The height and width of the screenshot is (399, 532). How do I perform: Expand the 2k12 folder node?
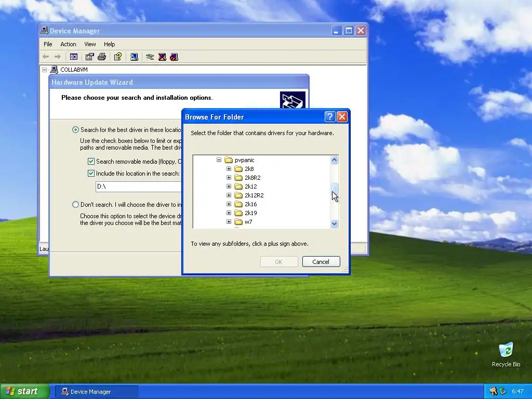pyautogui.click(x=229, y=187)
